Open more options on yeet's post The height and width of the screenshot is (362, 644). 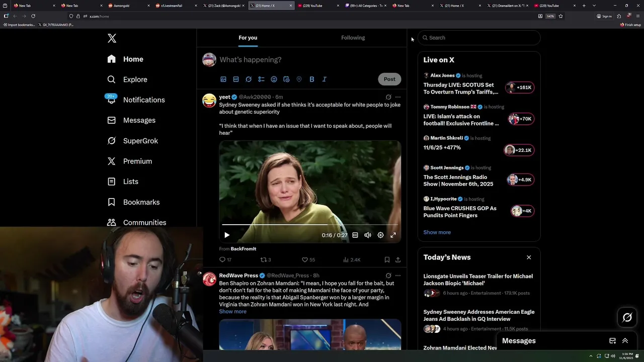(x=398, y=97)
